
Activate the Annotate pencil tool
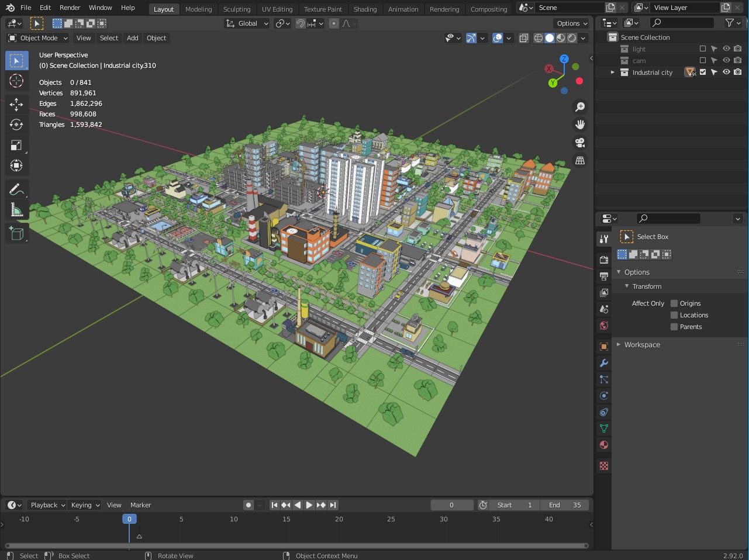pyautogui.click(x=16, y=189)
